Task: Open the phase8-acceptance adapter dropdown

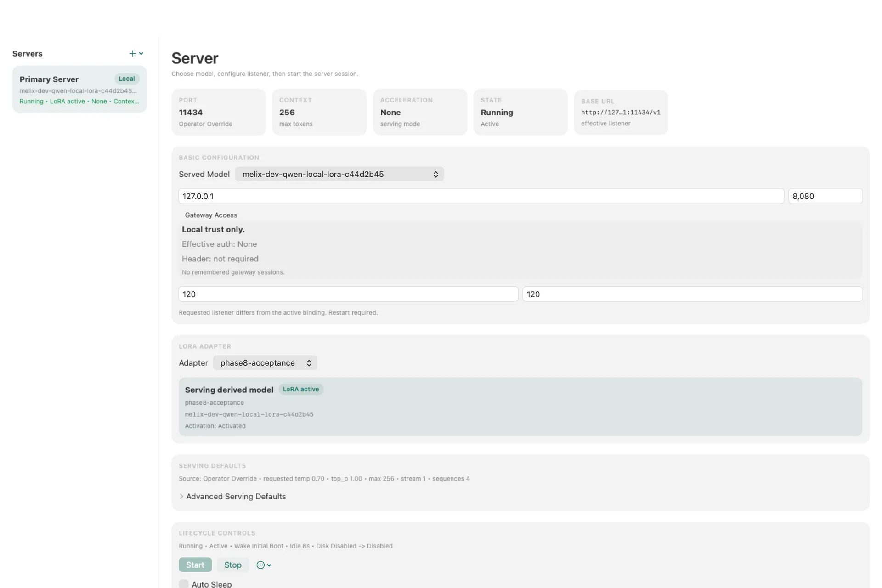Action: click(265, 363)
